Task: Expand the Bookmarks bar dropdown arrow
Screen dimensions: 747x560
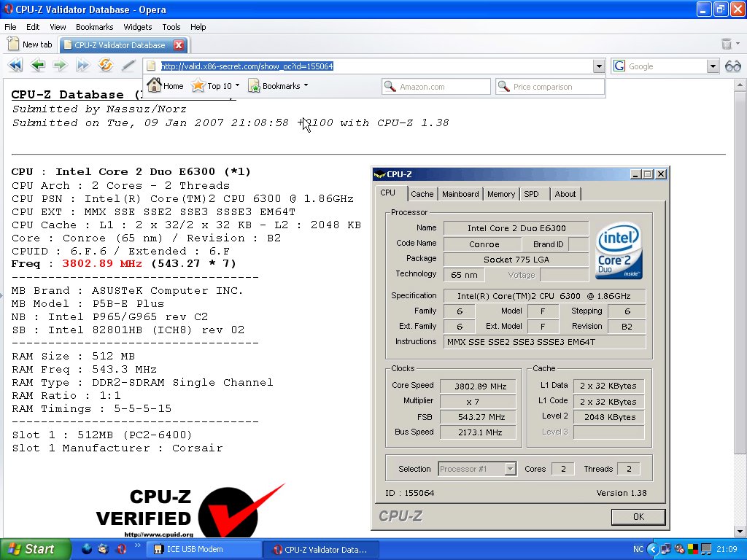Action: [306, 86]
